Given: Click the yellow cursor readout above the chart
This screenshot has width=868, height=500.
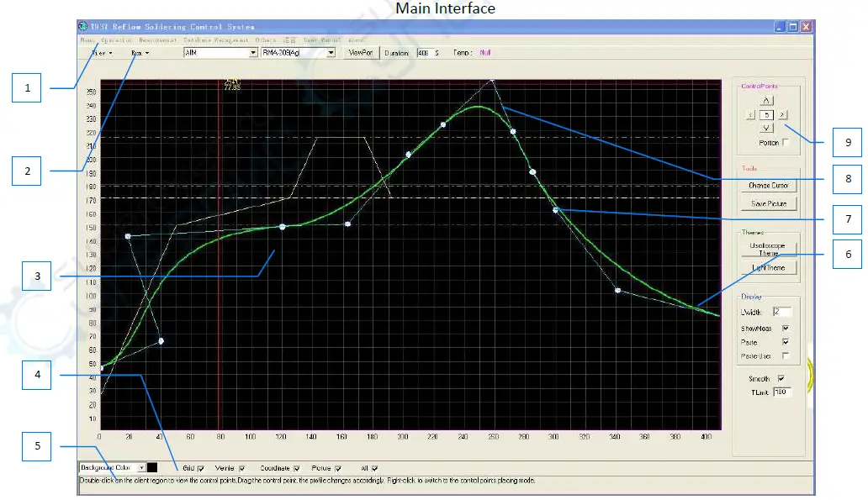Looking at the screenshot, I should pos(232,85).
